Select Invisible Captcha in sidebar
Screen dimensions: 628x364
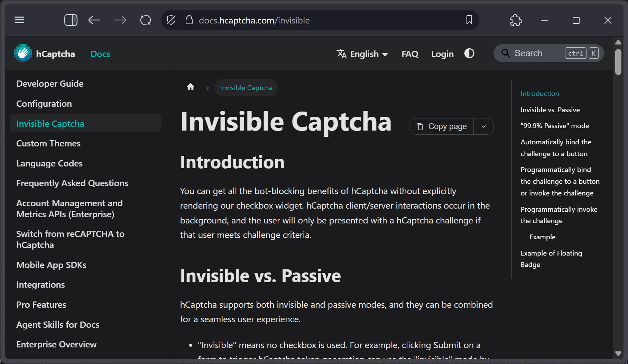[x=85, y=123]
